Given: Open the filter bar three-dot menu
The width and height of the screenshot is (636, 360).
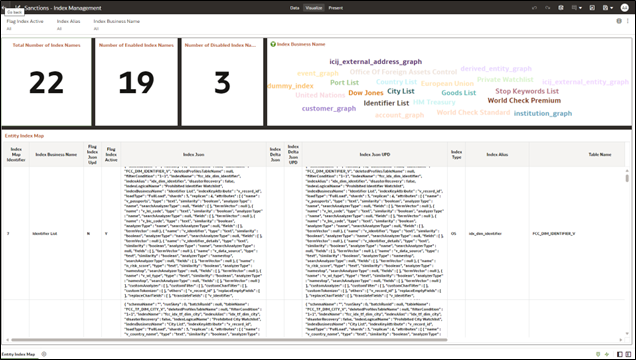Looking at the screenshot, I should pyautogui.click(x=628, y=21).
